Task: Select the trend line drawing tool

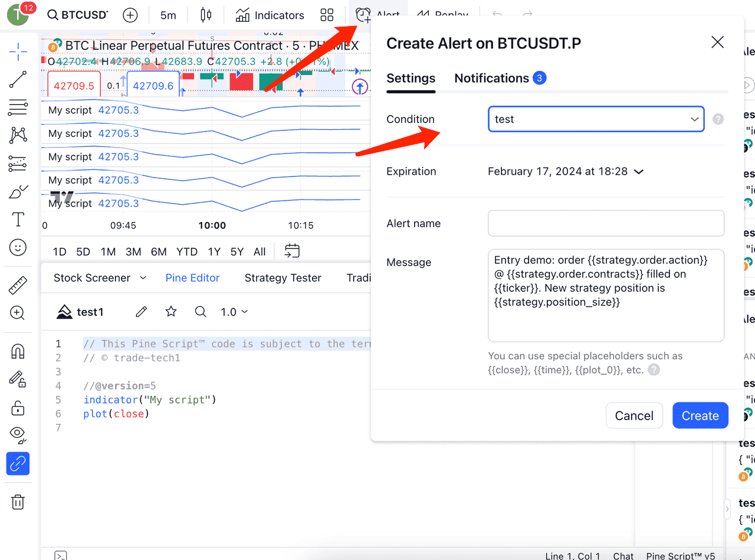Action: click(x=18, y=80)
